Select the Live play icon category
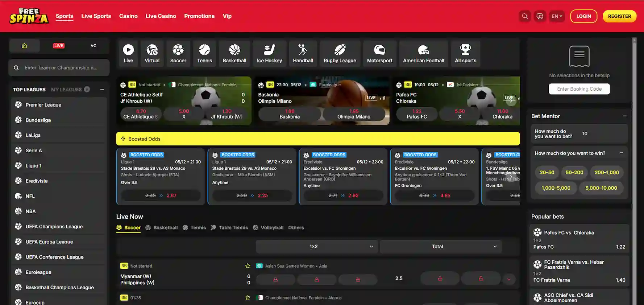 (x=128, y=53)
